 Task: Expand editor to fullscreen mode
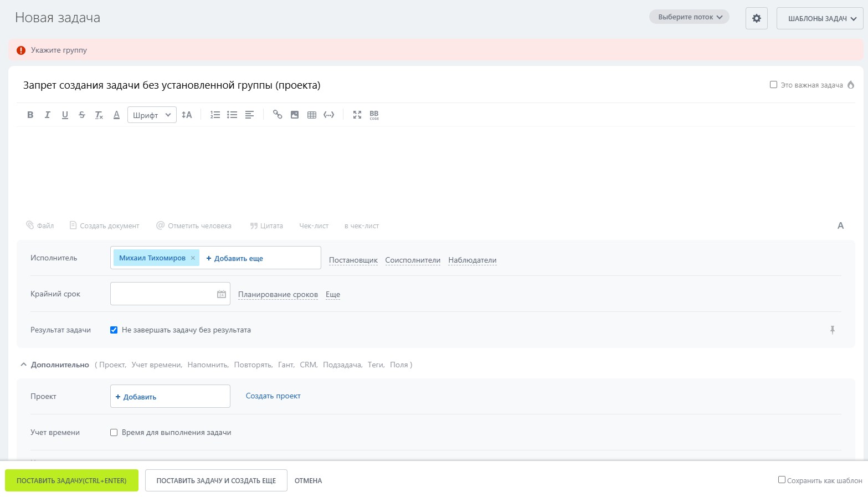(357, 115)
